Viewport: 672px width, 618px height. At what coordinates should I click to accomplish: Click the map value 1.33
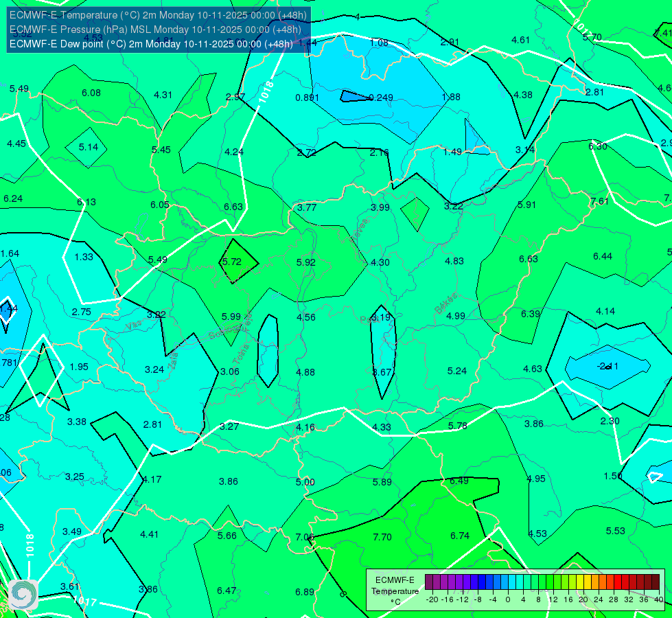[x=84, y=257]
